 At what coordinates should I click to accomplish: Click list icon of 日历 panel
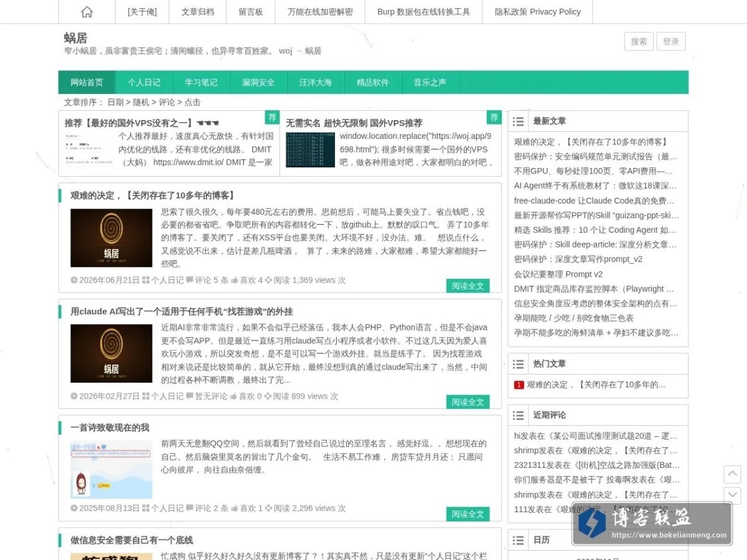click(x=518, y=540)
